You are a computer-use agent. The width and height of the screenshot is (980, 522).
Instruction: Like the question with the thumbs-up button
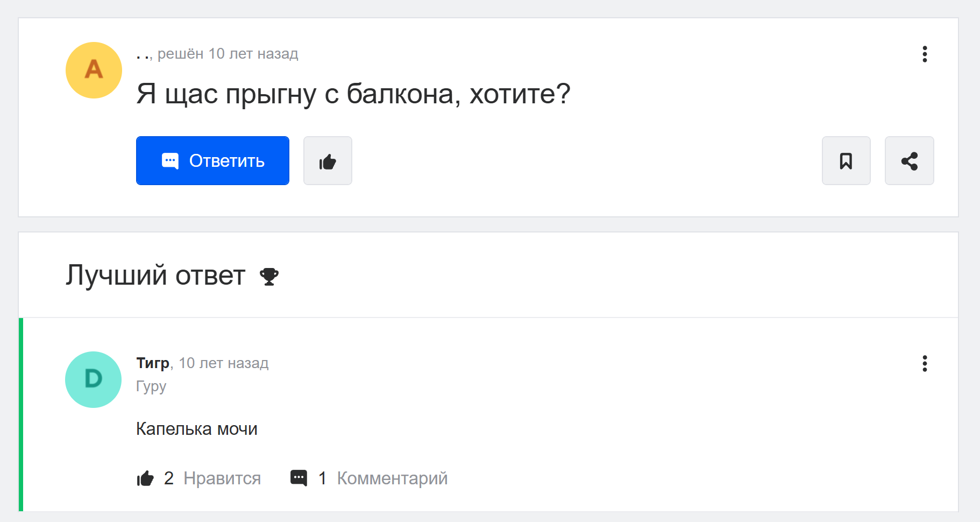(328, 161)
